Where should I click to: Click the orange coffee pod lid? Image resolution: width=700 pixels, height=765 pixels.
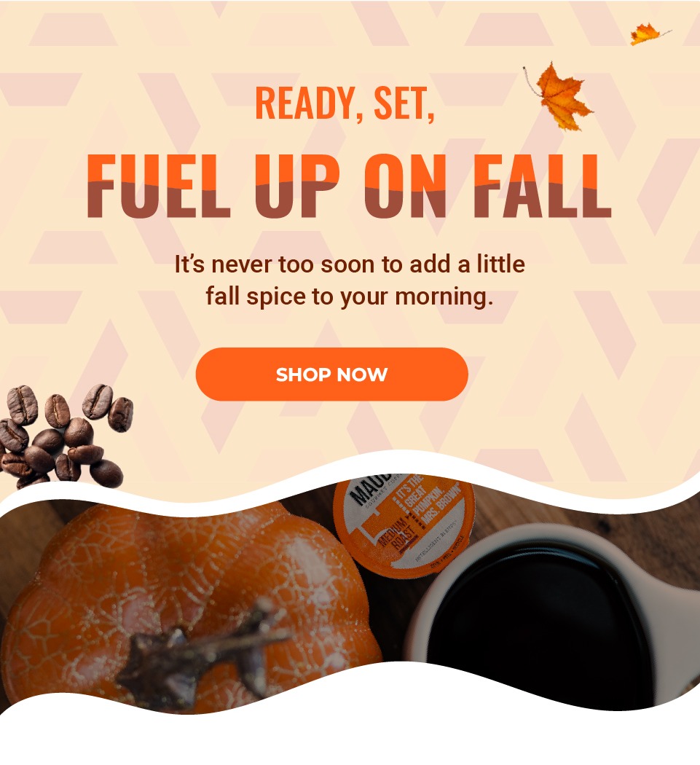point(404,525)
